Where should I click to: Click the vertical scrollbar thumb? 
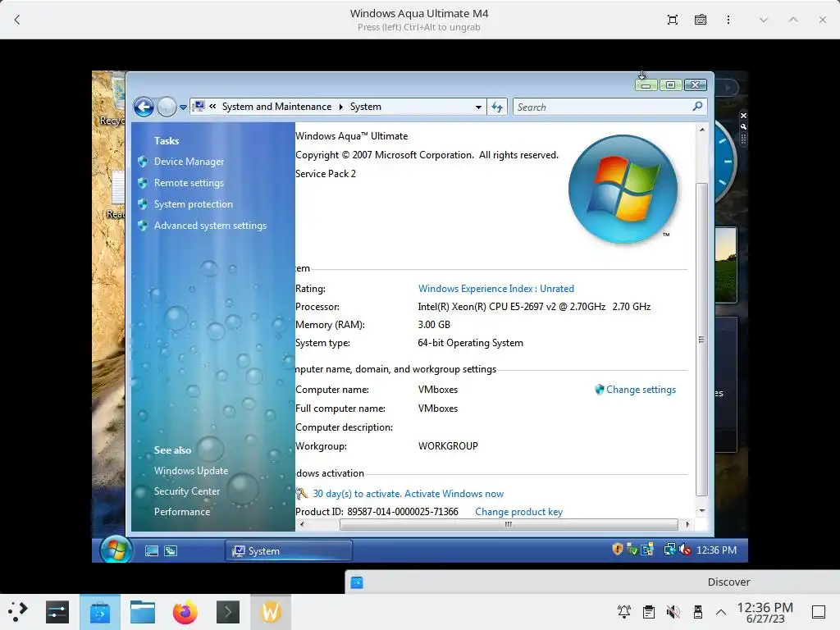point(702,340)
